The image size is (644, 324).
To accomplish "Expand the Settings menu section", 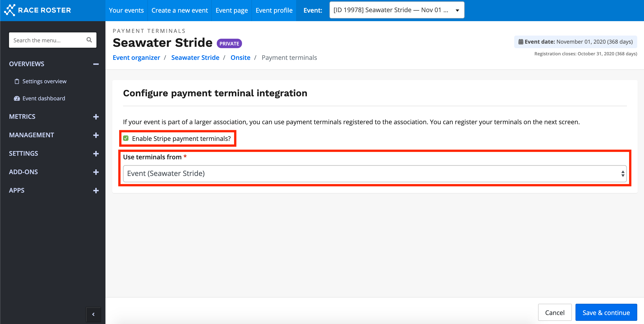I will [96, 154].
